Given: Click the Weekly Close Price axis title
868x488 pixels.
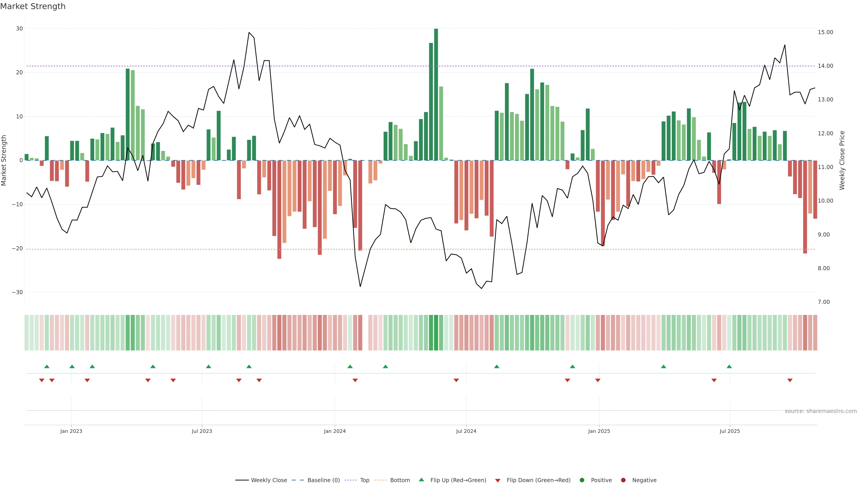Looking at the screenshot, I should 842,160.
